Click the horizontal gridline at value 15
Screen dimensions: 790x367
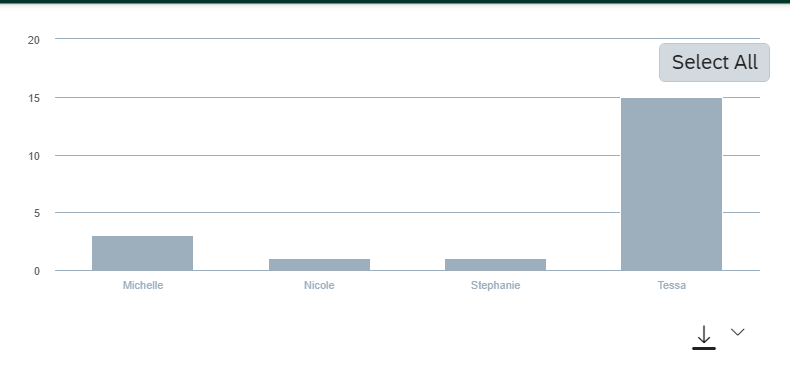point(338,97)
